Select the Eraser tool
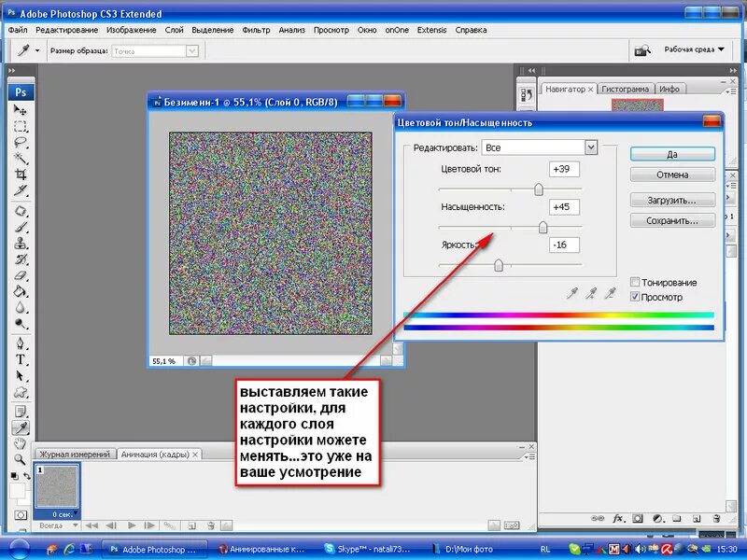Screen dimensions: 747x560 click(20, 275)
